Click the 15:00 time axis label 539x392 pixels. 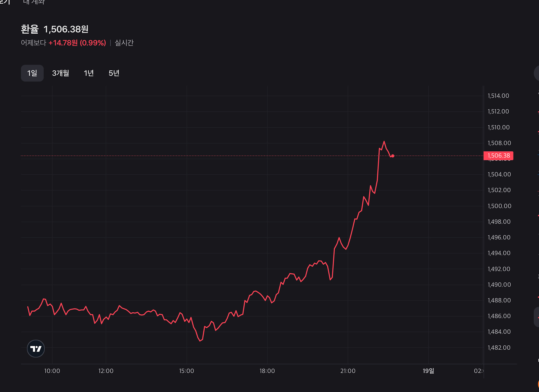[x=186, y=371]
